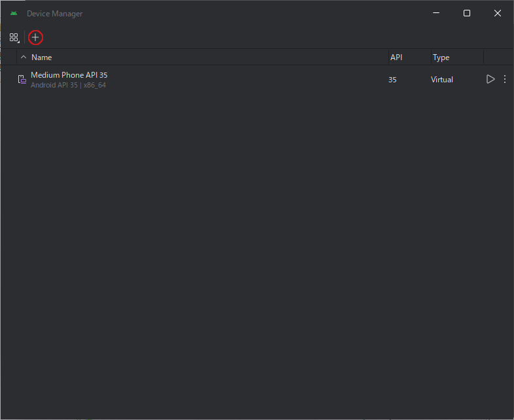Open the three-dot actions menu for Medium Phone
Screen dimensions: 514x420
(x=505, y=79)
